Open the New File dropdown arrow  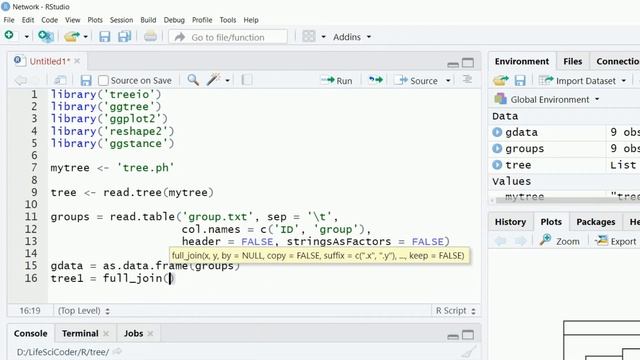point(27,37)
